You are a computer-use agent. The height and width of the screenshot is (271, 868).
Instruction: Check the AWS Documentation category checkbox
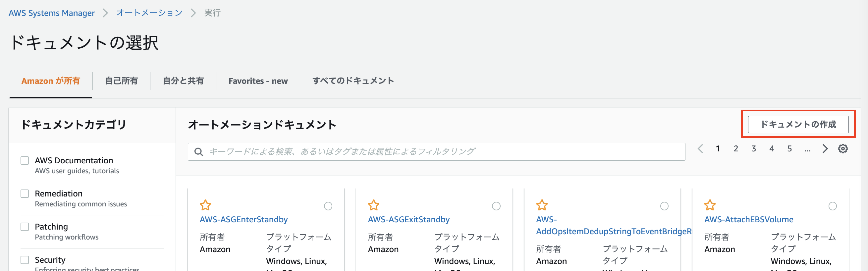24,160
